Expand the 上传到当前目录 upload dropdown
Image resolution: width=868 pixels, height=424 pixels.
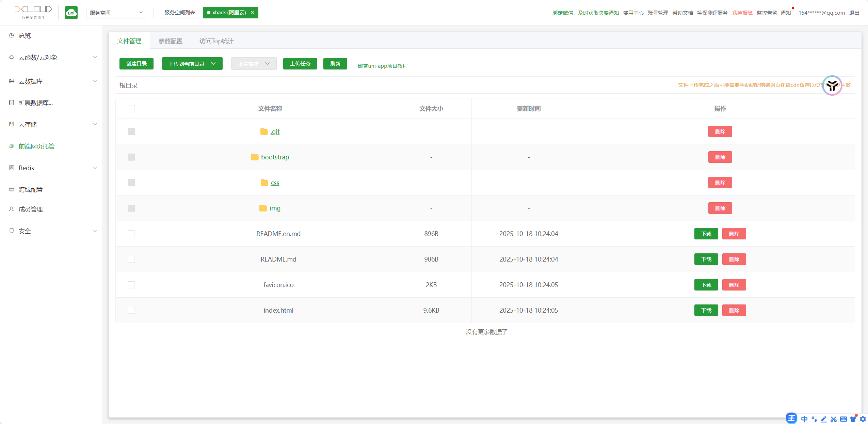[x=213, y=64]
